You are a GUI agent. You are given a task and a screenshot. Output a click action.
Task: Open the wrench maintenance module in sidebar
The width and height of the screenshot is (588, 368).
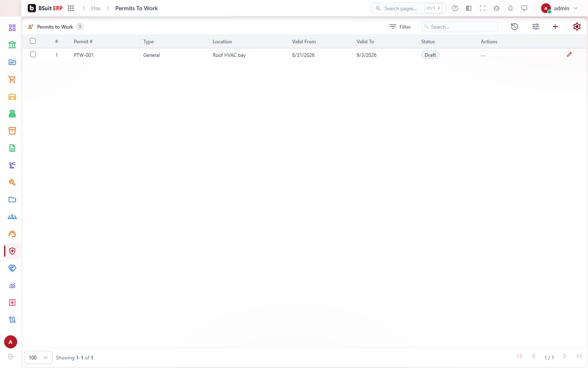[12, 182]
